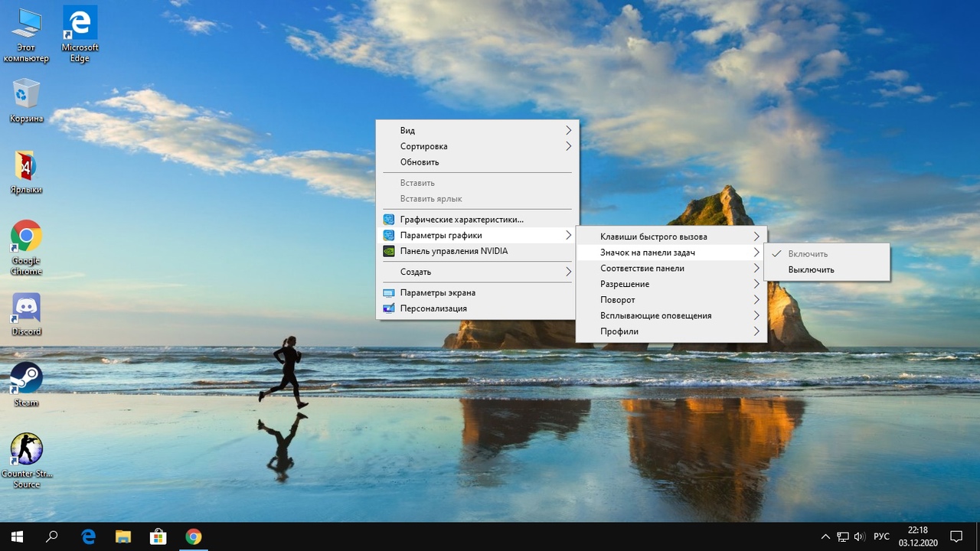
Task: Switch to Chrome in the taskbar
Action: 194,536
